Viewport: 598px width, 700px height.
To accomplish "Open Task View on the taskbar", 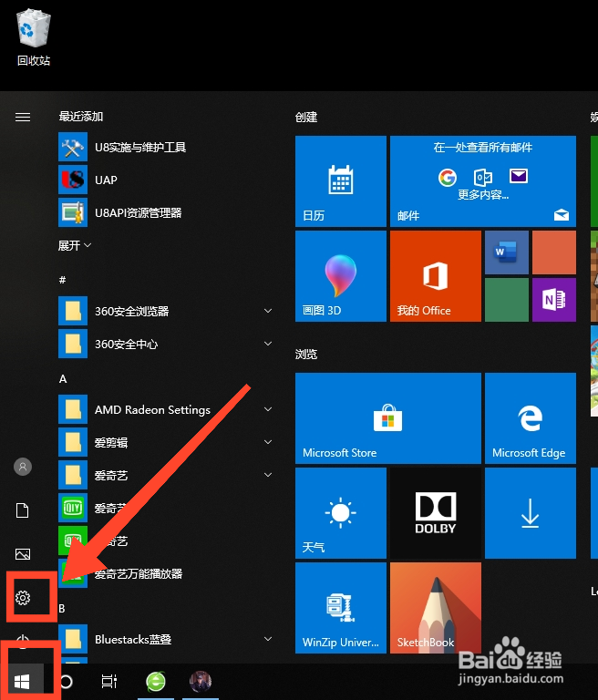I will [109, 681].
